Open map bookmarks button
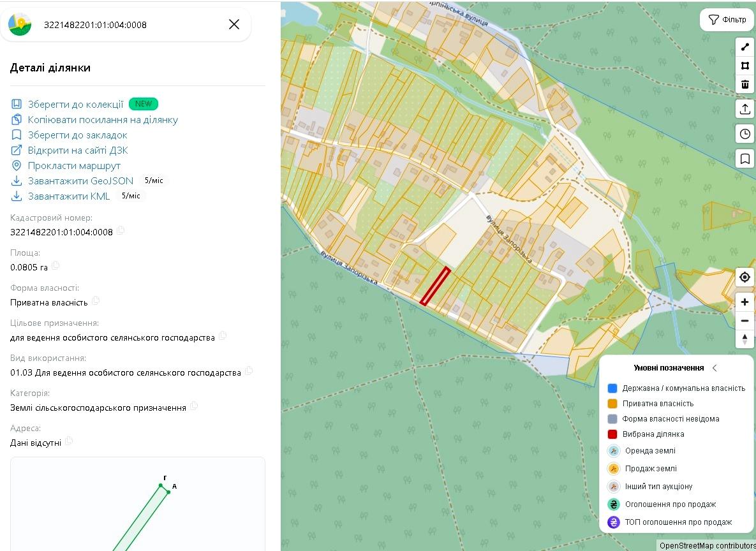Screen dimensions: 756x551 (x=745, y=159)
